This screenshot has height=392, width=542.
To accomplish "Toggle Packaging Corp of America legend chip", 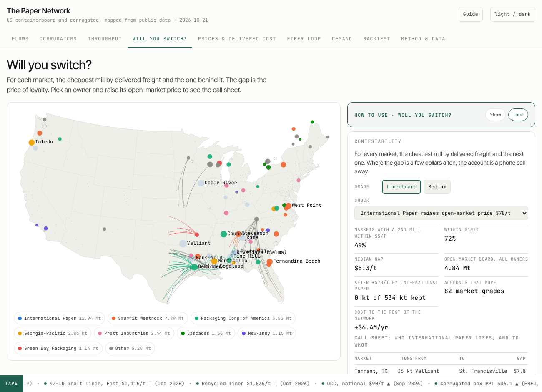I will pos(243,318).
